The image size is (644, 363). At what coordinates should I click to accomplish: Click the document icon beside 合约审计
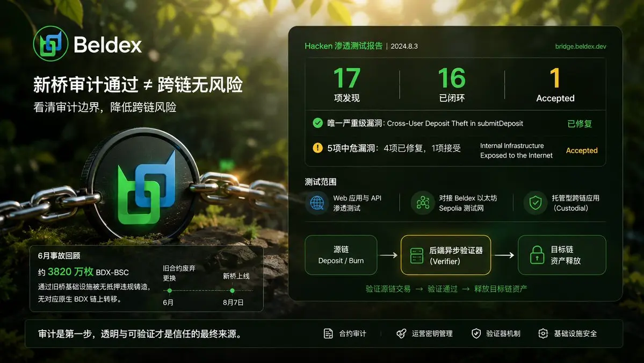pyautogui.click(x=328, y=333)
